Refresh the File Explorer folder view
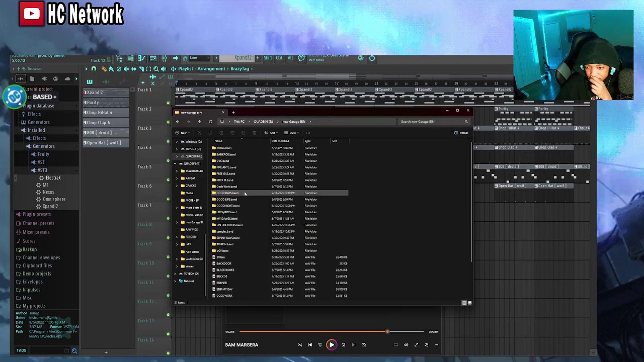The width and height of the screenshot is (644, 362). 210,122
